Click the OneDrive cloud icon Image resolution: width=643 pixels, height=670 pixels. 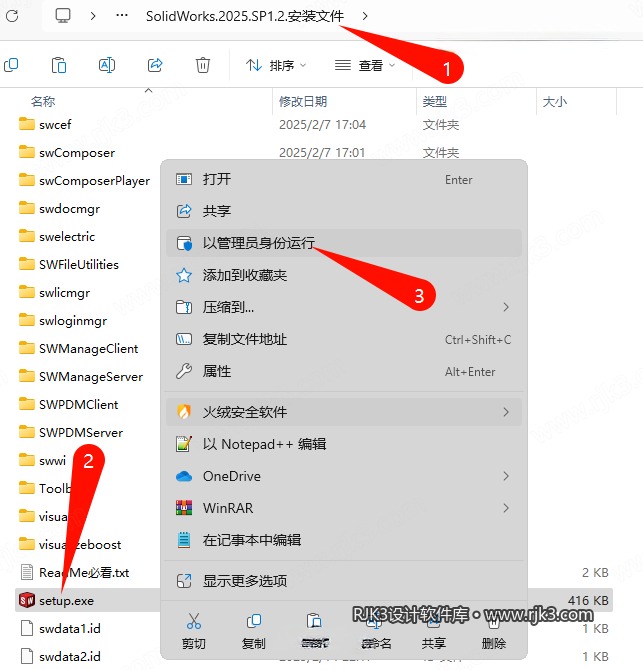[x=184, y=476]
